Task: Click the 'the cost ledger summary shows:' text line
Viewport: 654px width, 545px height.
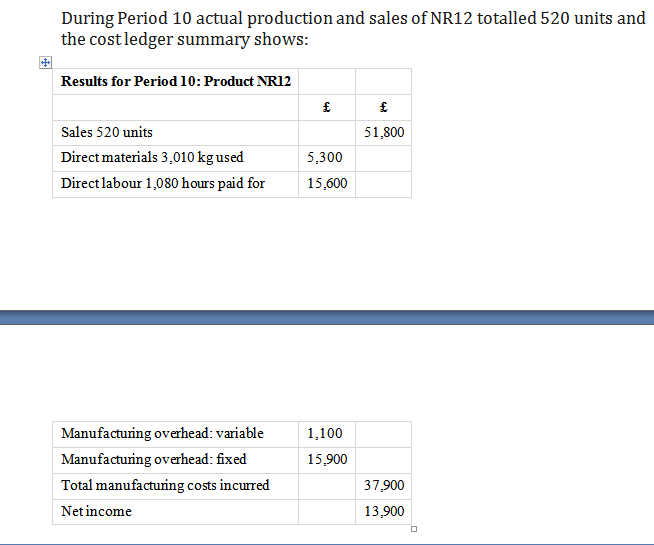Action: coord(185,40)
